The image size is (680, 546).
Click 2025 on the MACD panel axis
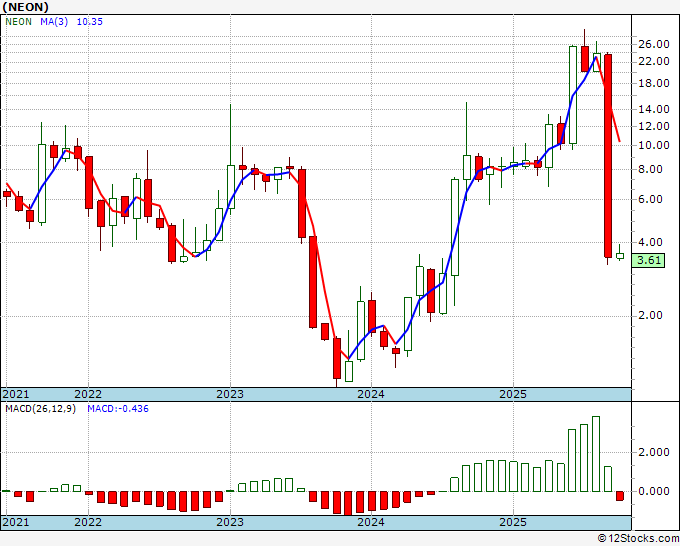pyautogui.click(x=513, y=522)
